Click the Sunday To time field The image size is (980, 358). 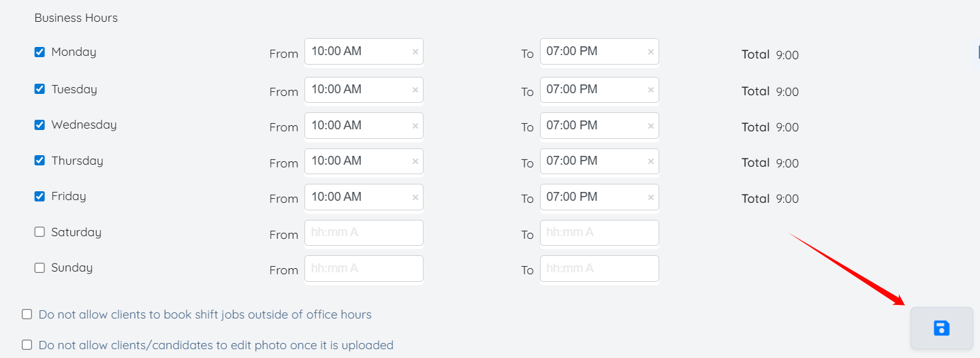(x=599, y=268)
